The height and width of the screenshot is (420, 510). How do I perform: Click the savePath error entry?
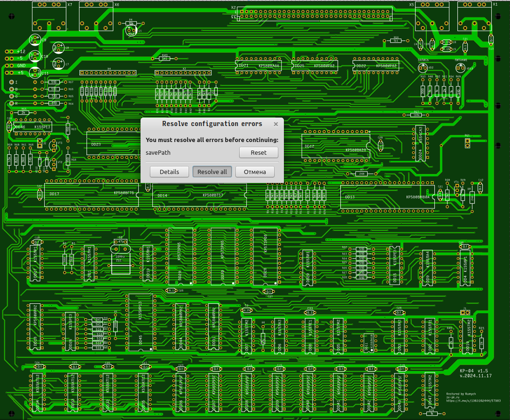click(158, 152)
